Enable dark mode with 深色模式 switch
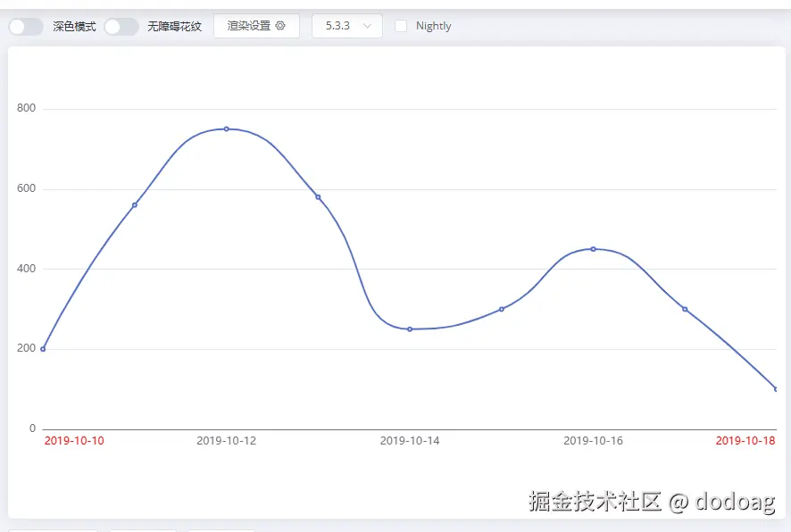 tap(24, 26)
